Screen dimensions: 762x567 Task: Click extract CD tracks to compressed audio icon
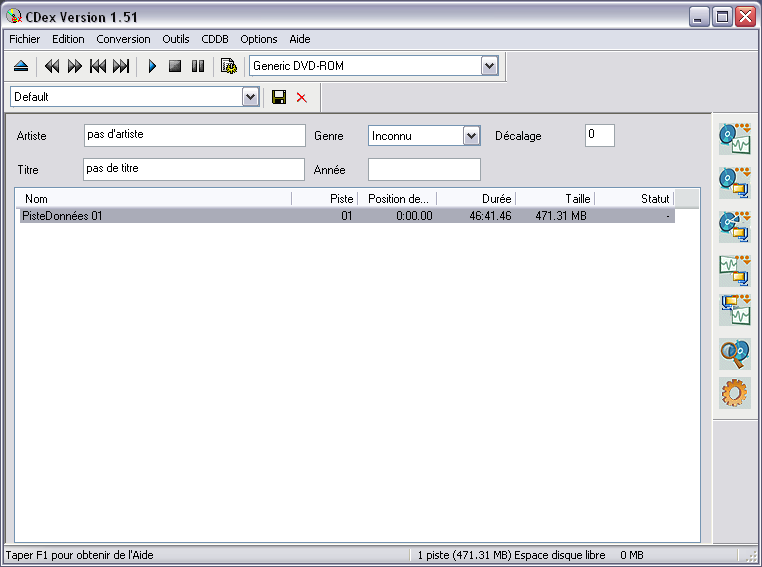(735, 183)
